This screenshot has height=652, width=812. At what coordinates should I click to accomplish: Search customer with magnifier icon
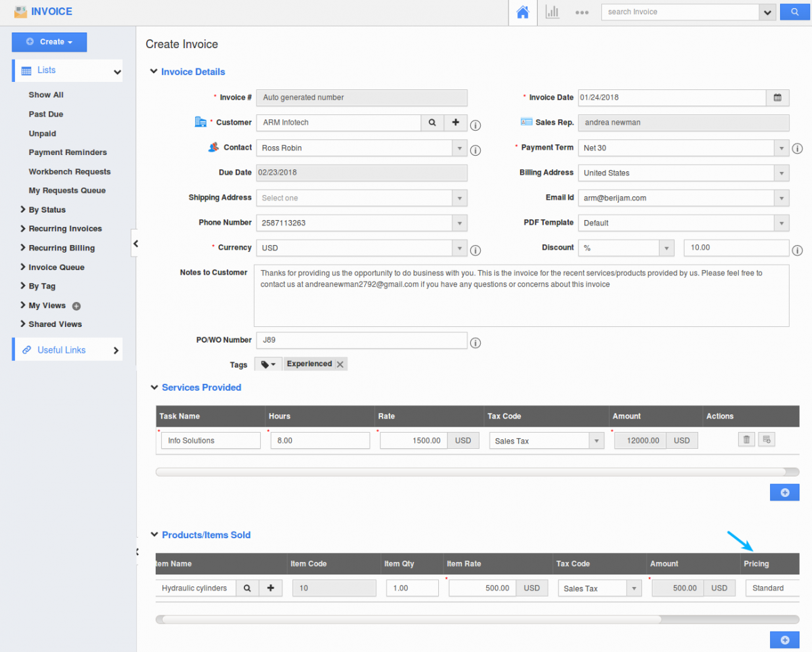click(432, 123)
